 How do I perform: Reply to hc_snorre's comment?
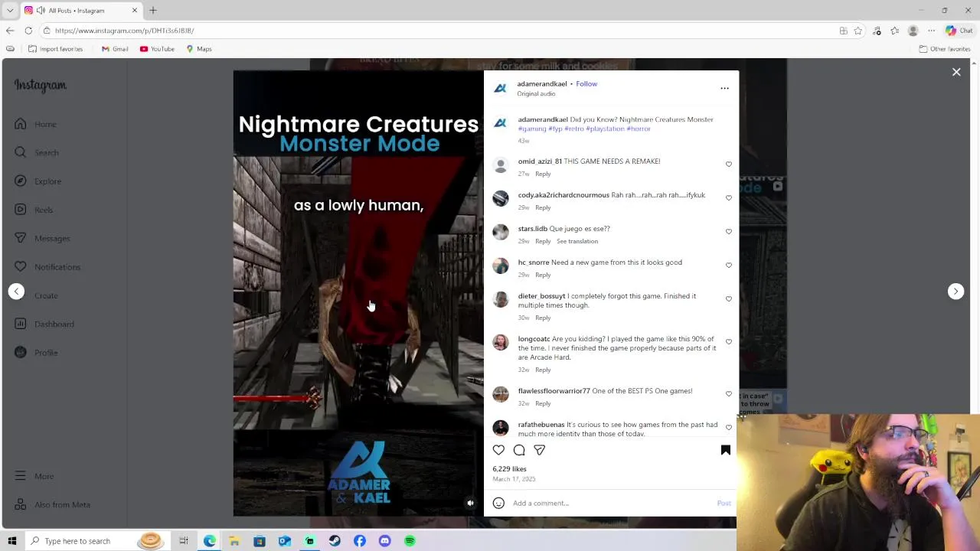[543, 275]
